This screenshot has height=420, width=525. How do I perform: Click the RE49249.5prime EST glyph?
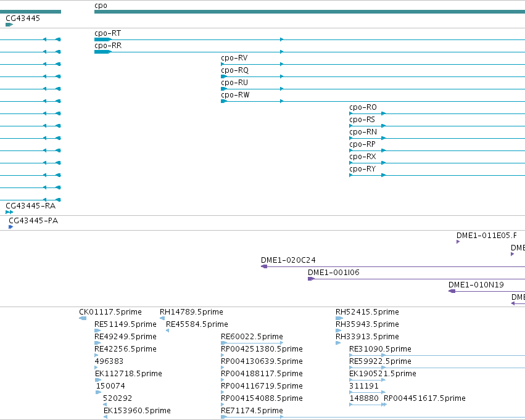pos(97,343)
